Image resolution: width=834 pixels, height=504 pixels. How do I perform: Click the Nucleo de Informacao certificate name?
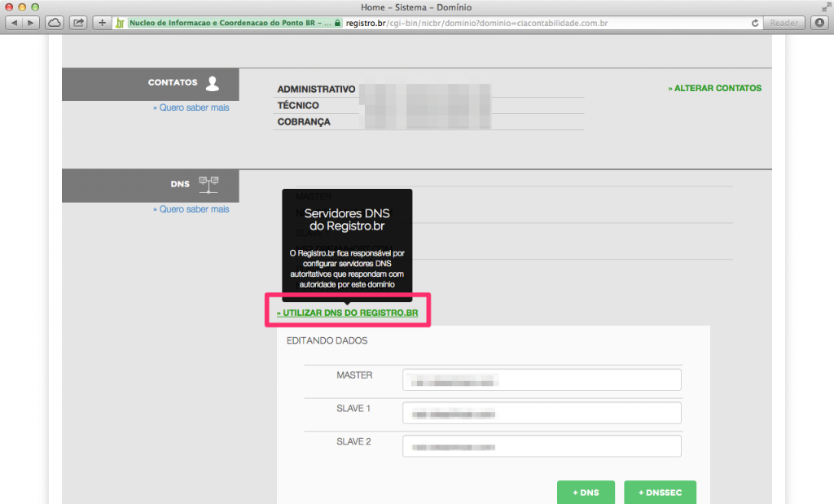[x=230, y=23]
